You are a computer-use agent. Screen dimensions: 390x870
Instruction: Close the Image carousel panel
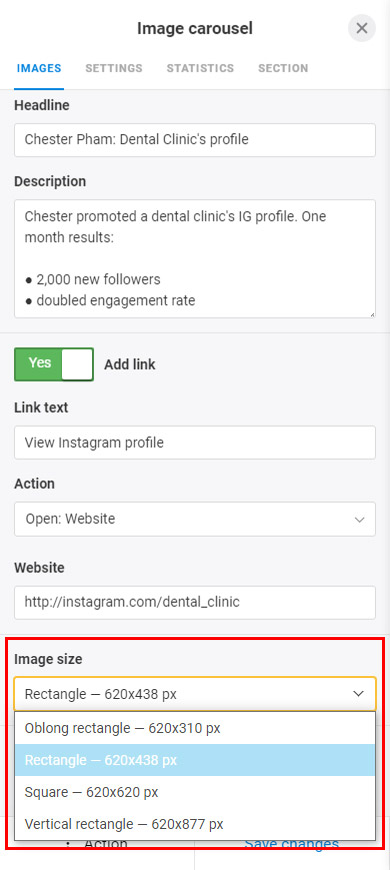362,28
